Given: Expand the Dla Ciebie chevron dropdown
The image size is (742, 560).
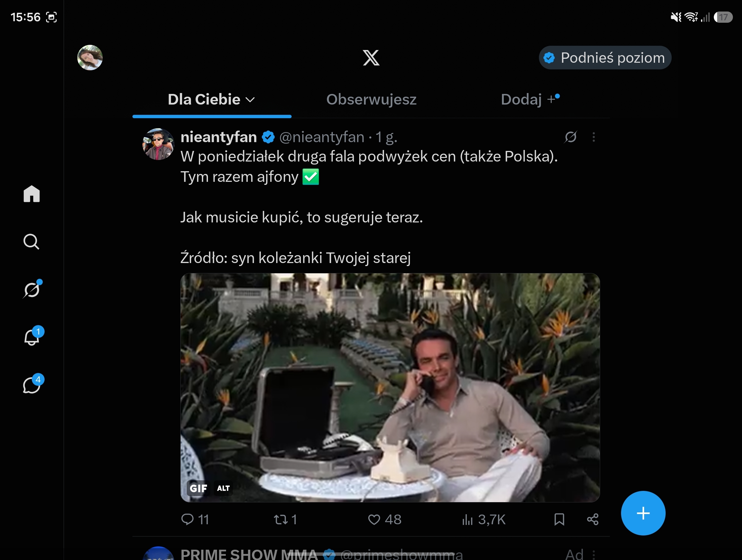Looking at the screenshot, I should [x=250, y=100].
